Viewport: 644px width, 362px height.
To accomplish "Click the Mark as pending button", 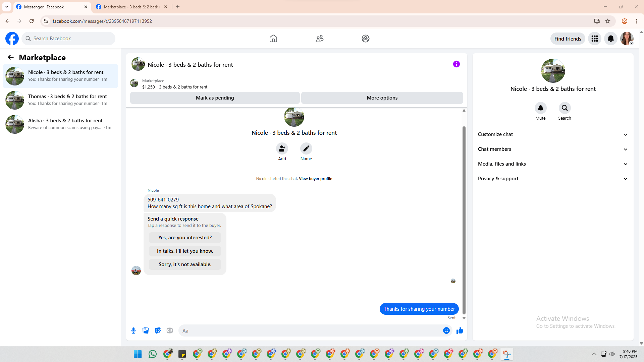I will point(215,98).
